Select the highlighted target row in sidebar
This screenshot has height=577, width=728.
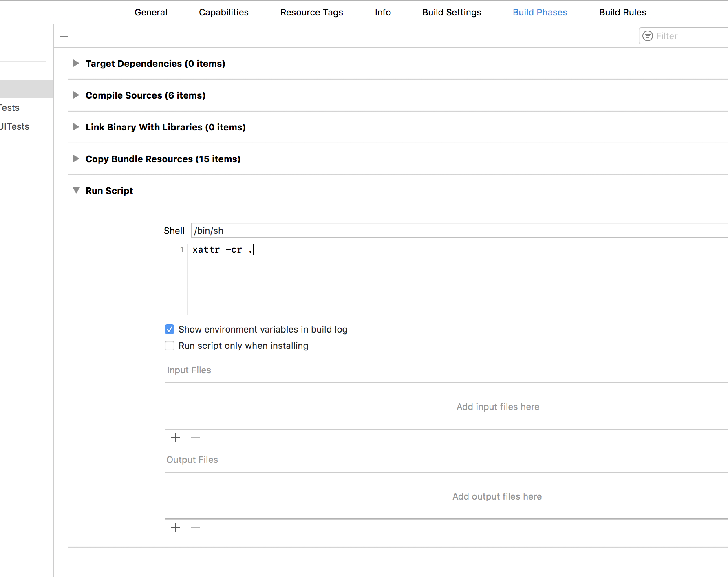pyautogui.click(x=26, y=89)
